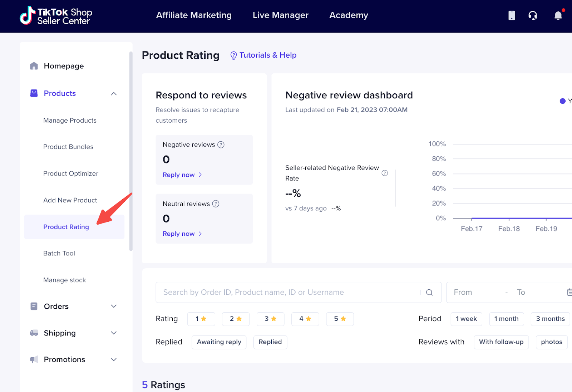
Task: Click the search magnifier in the search bar
Action: pyautogui.click(x=429, y=292)
